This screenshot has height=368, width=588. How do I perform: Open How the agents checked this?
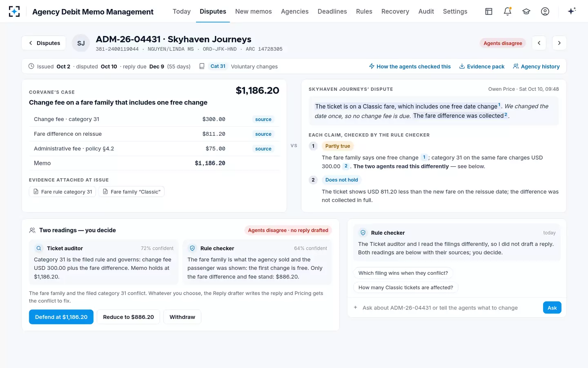click(x=410, y=66)
